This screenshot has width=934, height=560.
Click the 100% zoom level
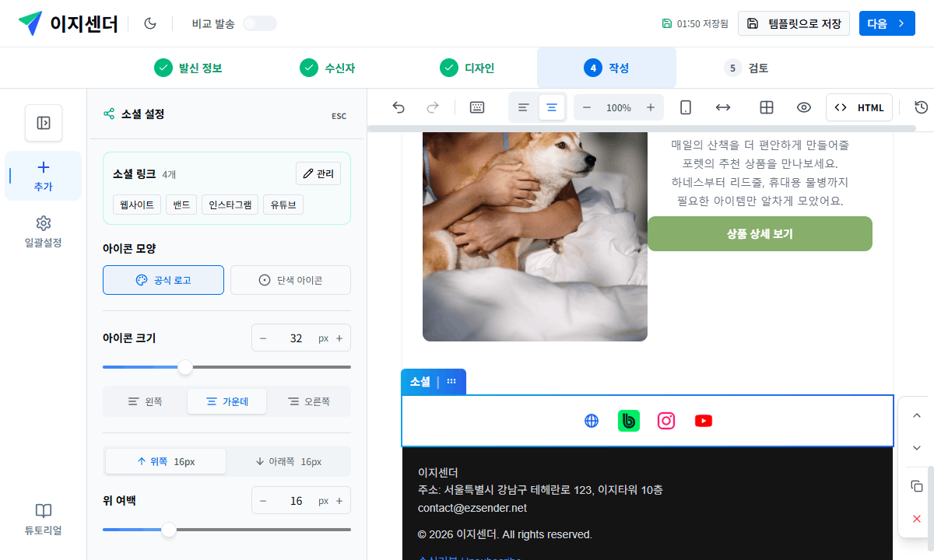click(x=619, y=107)
